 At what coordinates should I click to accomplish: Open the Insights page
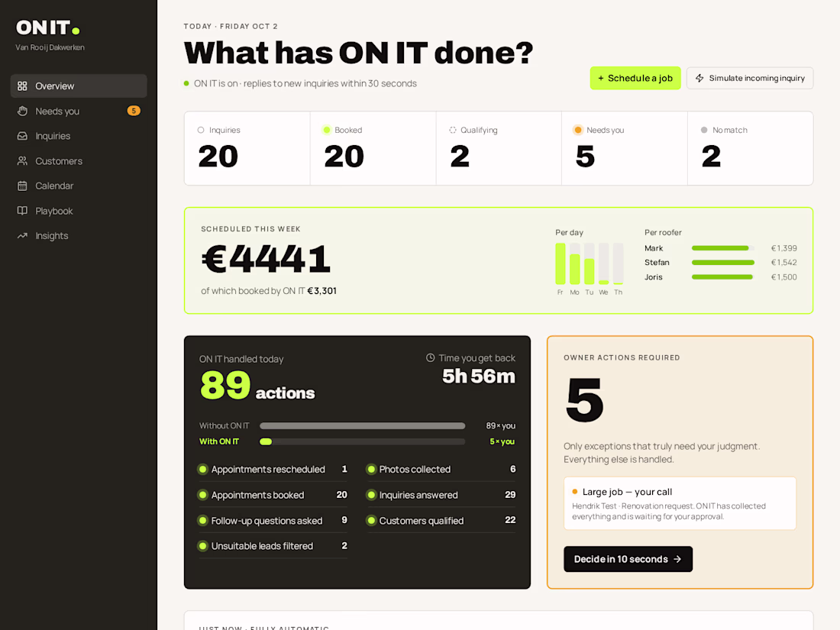pos(79,236)
